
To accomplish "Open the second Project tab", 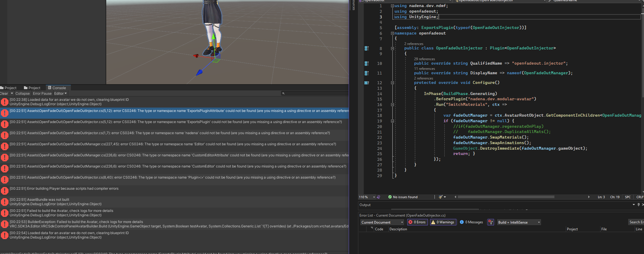I will click(32, 88).
